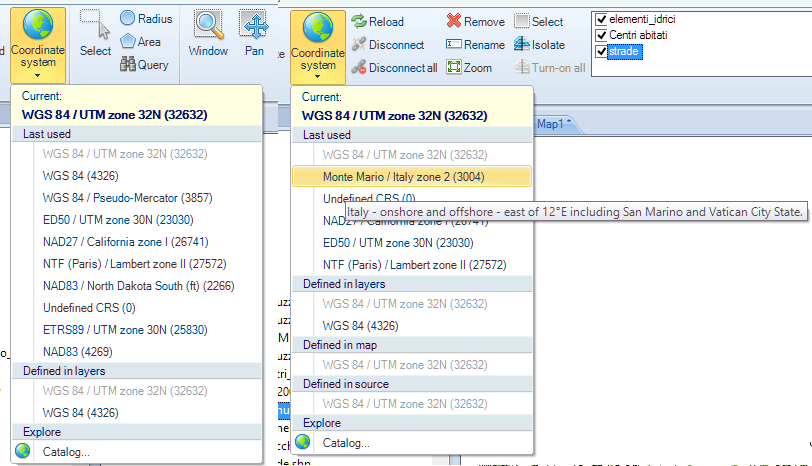Viewport: 812px width, 466px height.
Task: Click the Reload source icon
Action: pos(358,21)
